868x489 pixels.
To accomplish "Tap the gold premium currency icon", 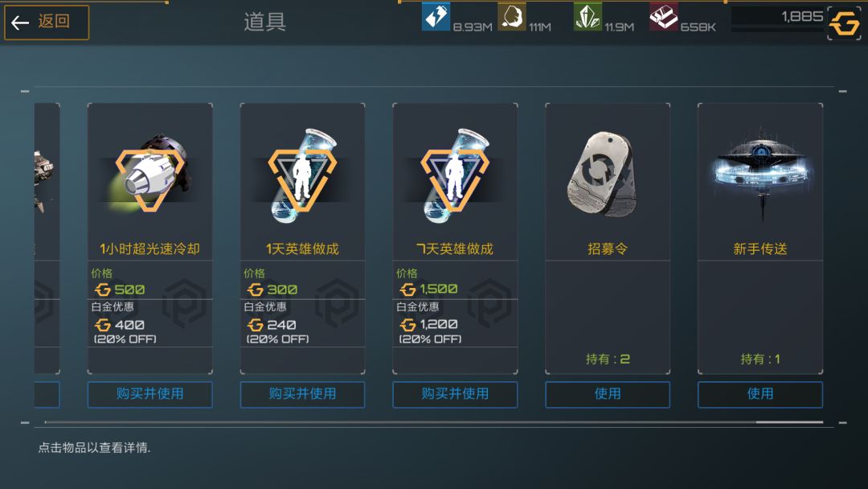I will (x=844, y=24).
